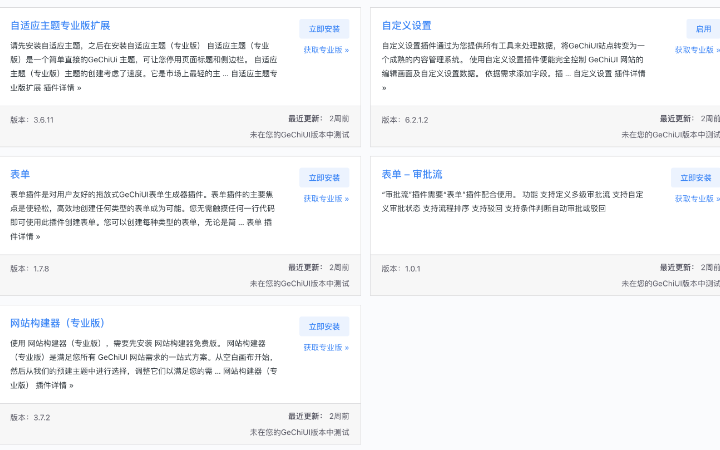Click 获取专业版 link under 自适应主题专业版扩展
Screen dimensions: 720x450
pos(326,50)
